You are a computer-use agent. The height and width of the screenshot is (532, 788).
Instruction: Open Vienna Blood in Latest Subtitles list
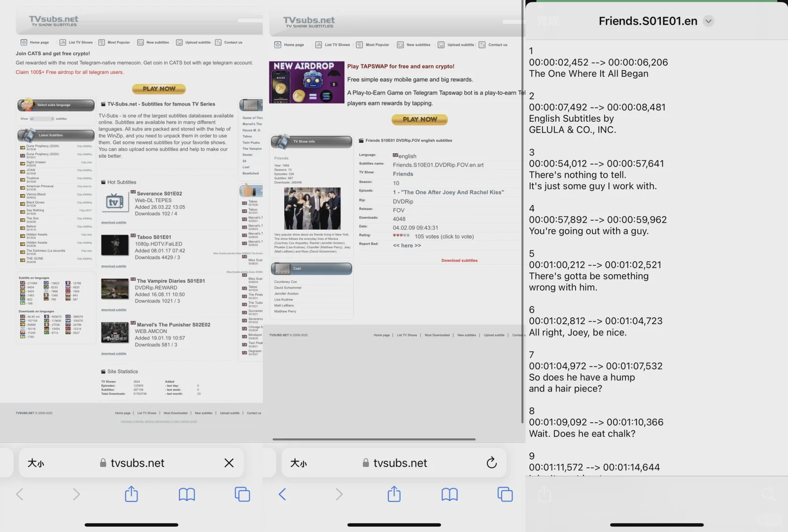(x=36, y=194)
